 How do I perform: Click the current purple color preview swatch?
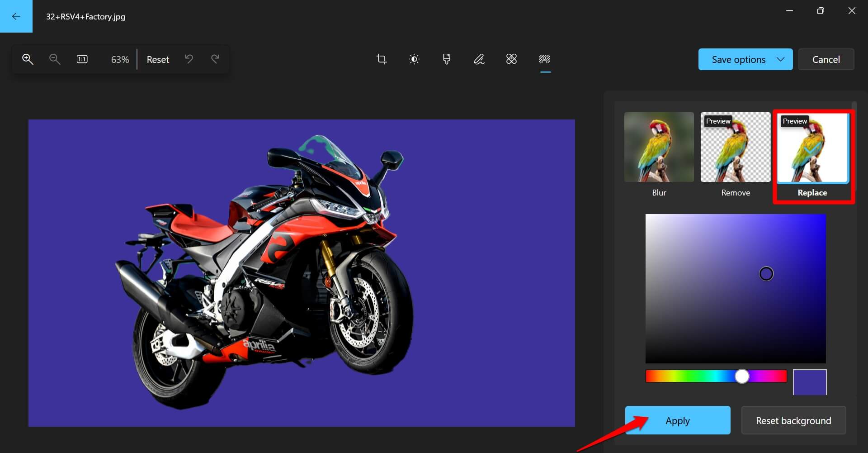click(x=810, y=382)
